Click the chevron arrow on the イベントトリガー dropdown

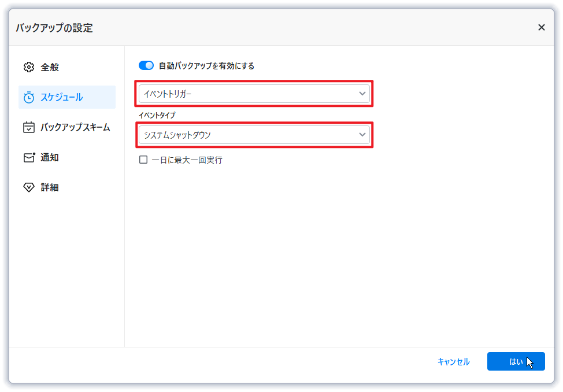pyautogui.click(x=362, y=94)
